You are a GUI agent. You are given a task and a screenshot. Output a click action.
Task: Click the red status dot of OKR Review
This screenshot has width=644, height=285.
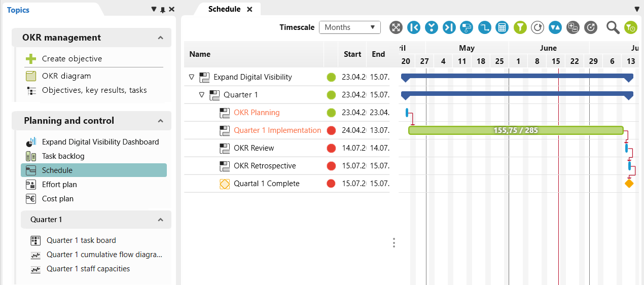tap(331, 148)
